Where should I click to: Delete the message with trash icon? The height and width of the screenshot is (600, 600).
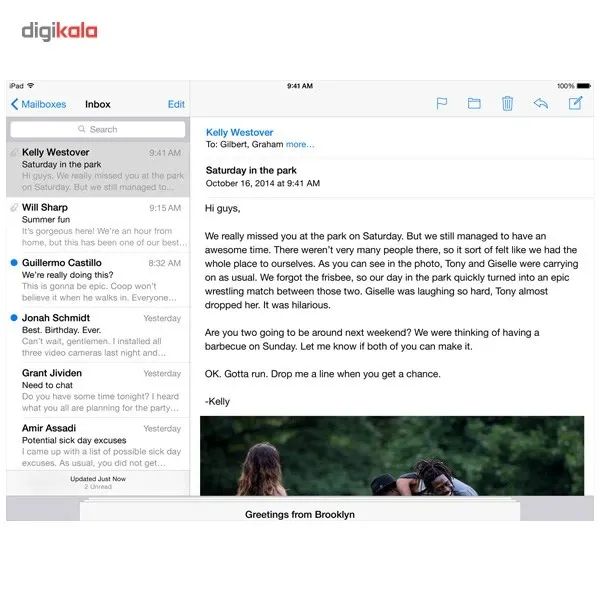[507, 103]
